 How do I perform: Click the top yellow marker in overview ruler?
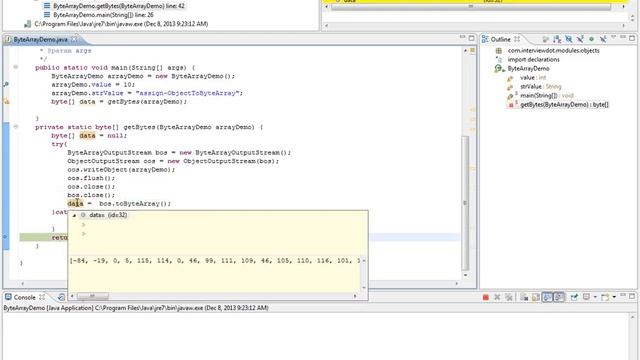472,51
